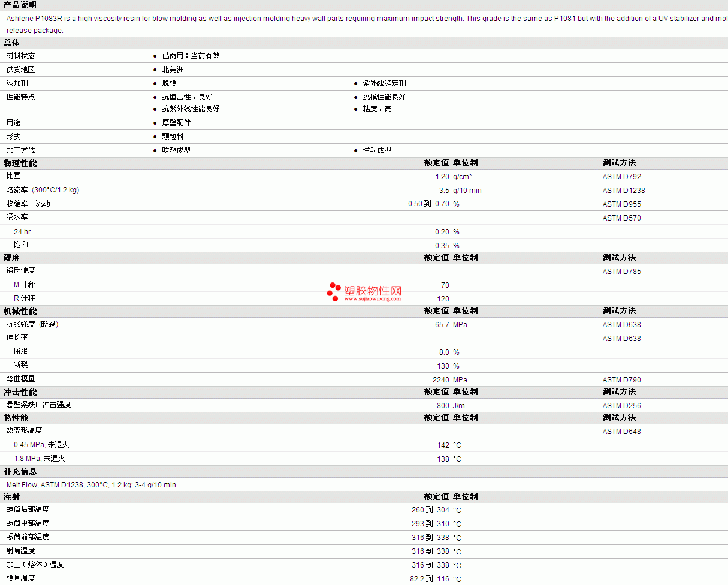Select the ASTM D570 test method
Image resolution: width=728 pixels, height=585 pixels.
click(622, 218)
